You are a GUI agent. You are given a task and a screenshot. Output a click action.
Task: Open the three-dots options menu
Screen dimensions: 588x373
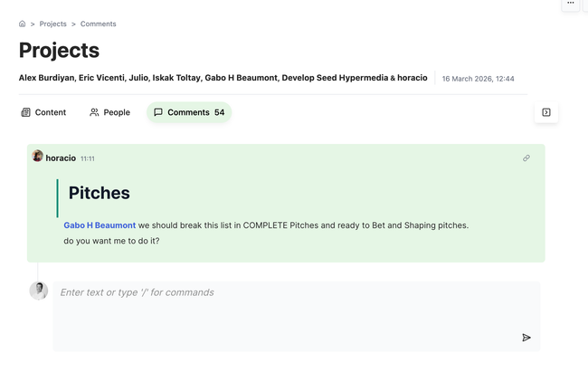tap(571, 4)
